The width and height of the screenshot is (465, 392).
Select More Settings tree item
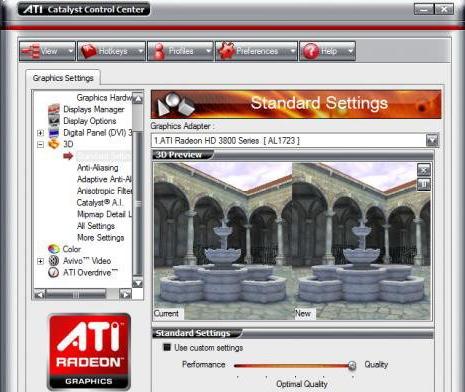(101, 238)
